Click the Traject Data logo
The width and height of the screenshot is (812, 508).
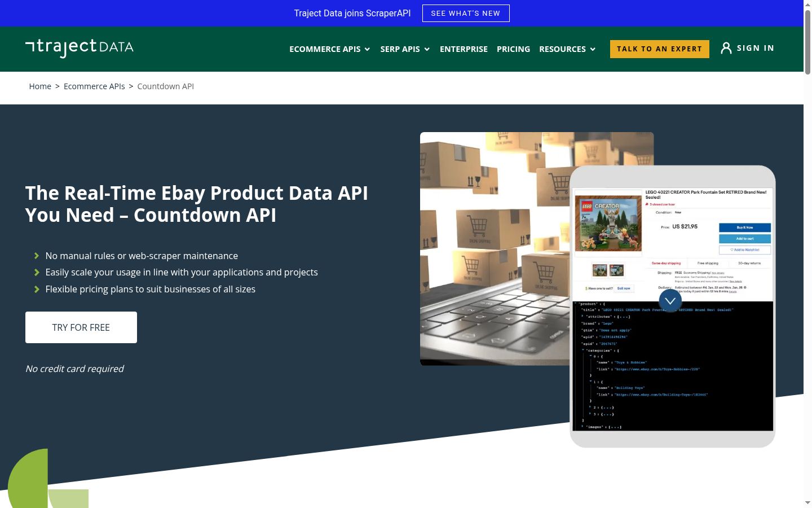click(80, 48)
